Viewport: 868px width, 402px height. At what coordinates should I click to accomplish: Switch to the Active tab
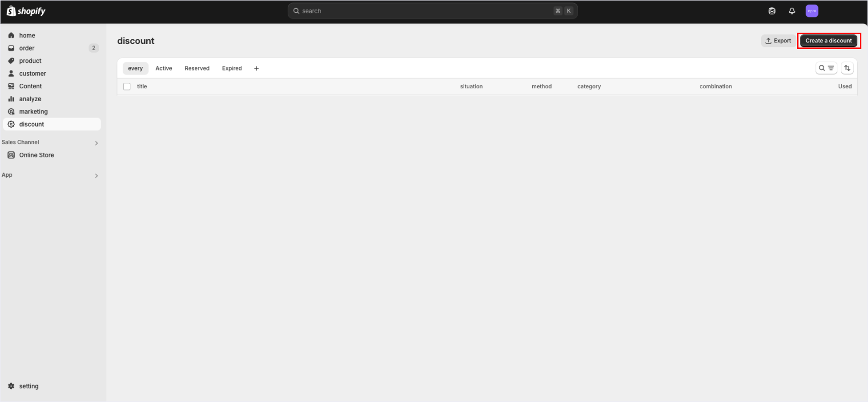pyautogui.click(x=164, y=68)
